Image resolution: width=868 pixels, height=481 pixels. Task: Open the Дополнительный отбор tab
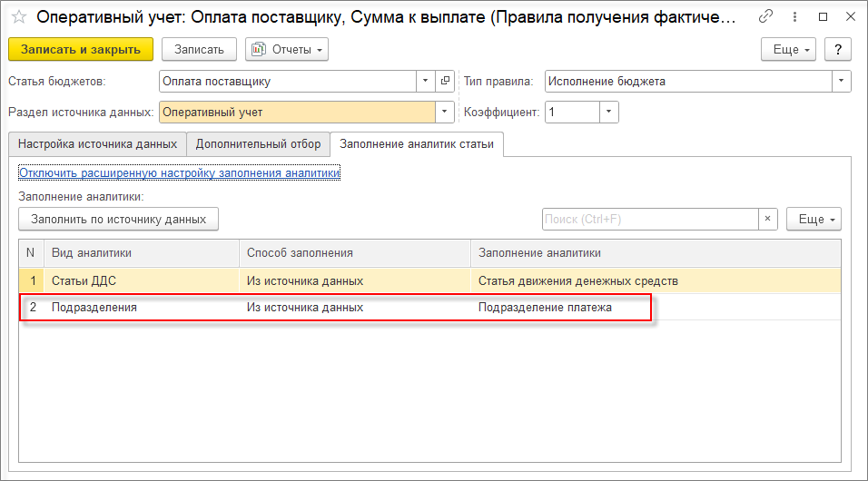click(x=258, y=143)
